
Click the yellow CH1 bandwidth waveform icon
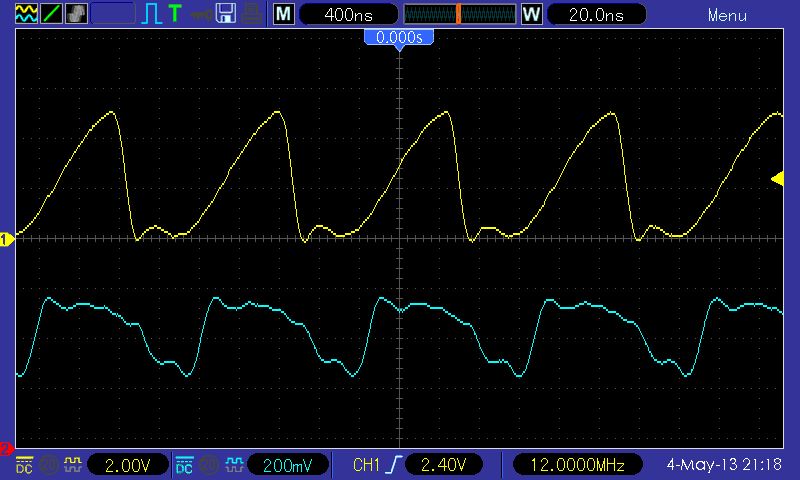[x=73, y=464]
